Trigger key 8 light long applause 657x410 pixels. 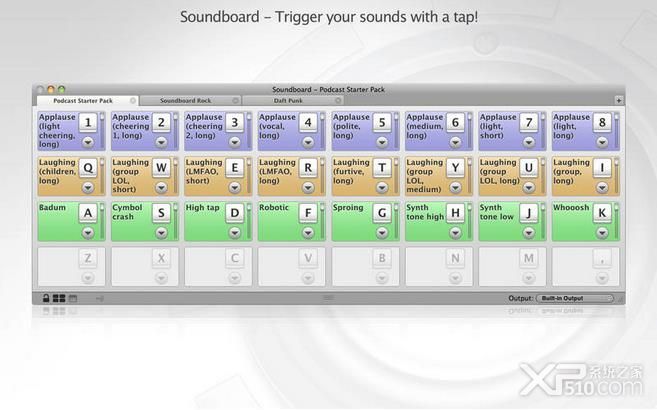pos(602,123)
